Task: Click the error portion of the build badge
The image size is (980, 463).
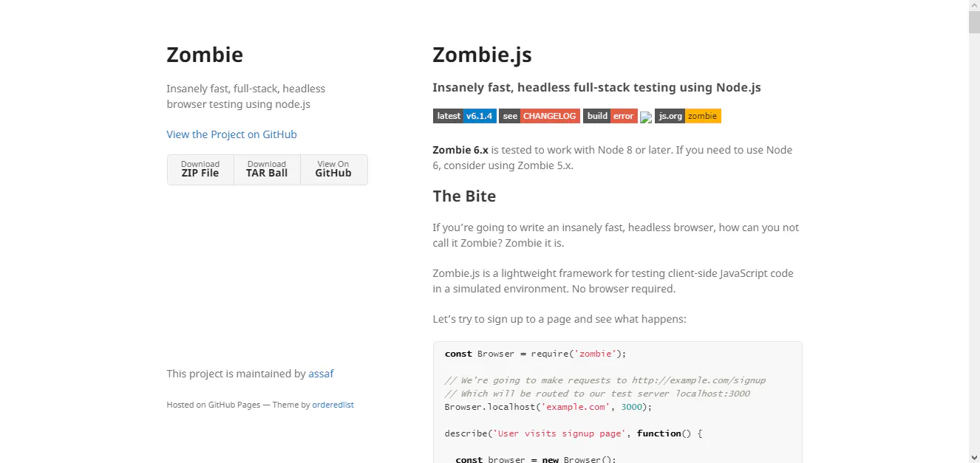Action: pyautogui.click(x=623, y=116)
